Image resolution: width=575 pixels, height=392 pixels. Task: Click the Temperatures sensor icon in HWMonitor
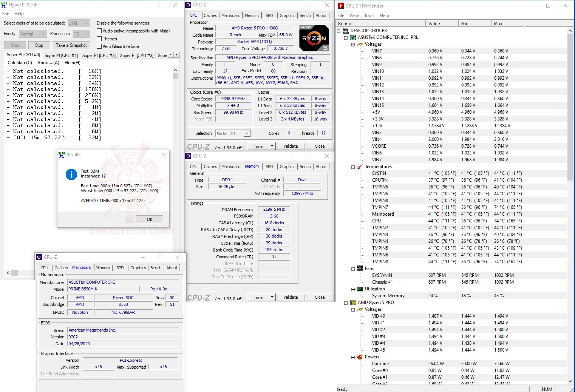coord(360,167)
